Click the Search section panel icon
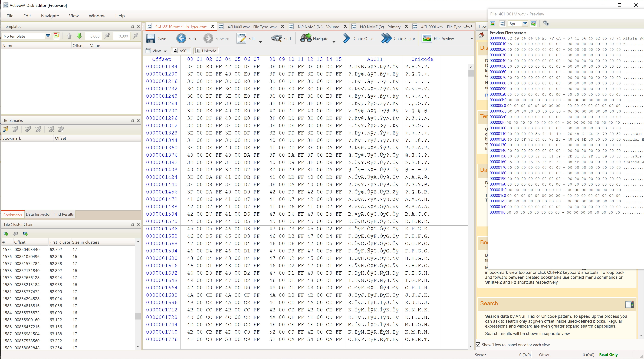 click(629, 304)
